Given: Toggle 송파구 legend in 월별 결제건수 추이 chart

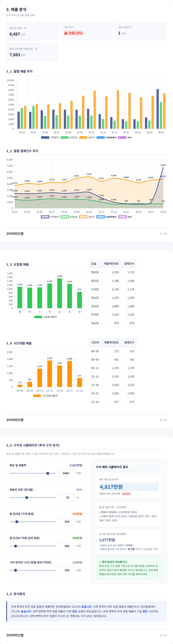Looking at the screenshot, I should coord(87,217).
